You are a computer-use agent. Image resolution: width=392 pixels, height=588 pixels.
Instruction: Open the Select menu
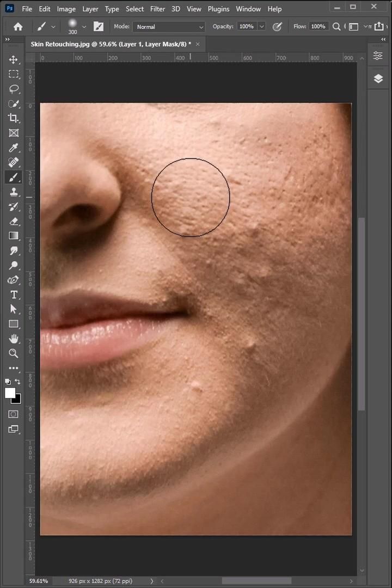pos(134,9)
